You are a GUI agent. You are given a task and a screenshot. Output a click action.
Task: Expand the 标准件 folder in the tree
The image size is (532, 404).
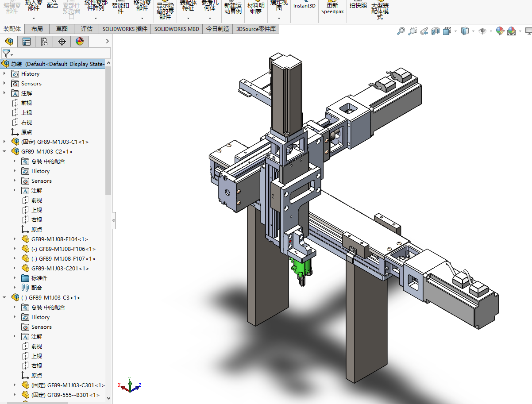point(14,277)
